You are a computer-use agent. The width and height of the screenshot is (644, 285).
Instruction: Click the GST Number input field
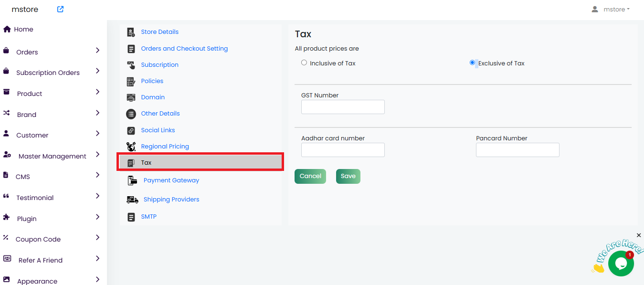343,107
